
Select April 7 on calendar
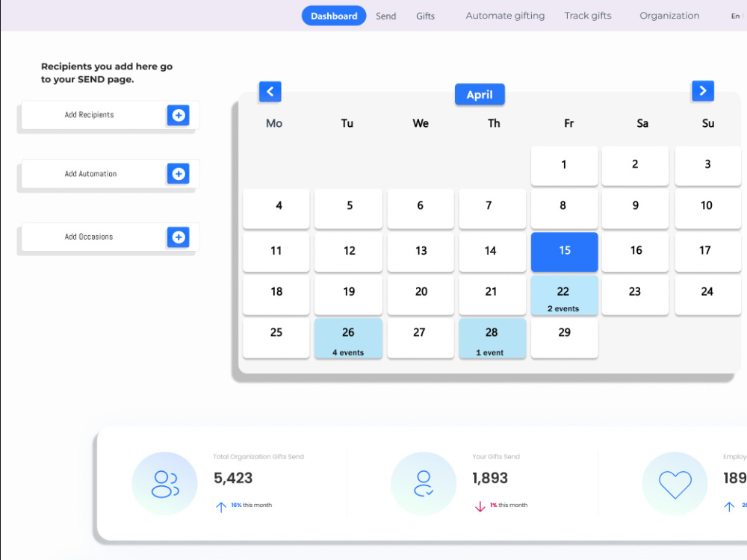point(492,208)
